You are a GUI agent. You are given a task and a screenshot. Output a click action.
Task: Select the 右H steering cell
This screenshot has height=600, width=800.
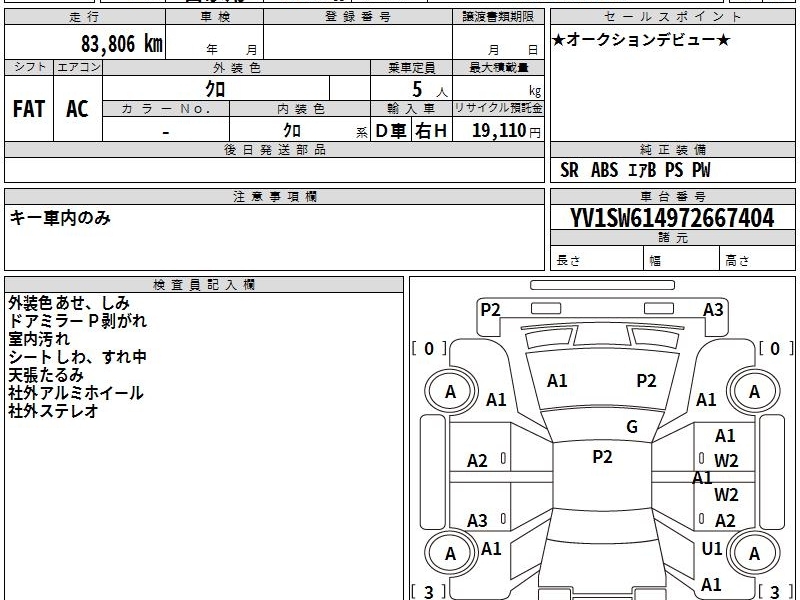point(431,131)
